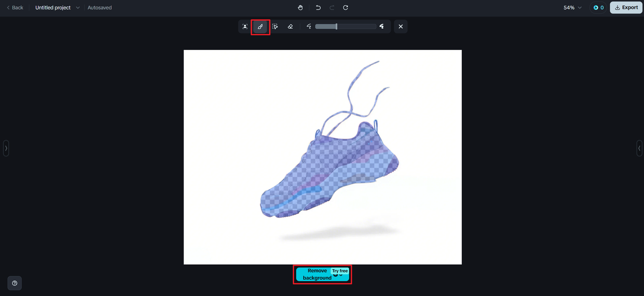
Task: Click the reset/refresh circular arrow icon
Action: pos(346,8)
